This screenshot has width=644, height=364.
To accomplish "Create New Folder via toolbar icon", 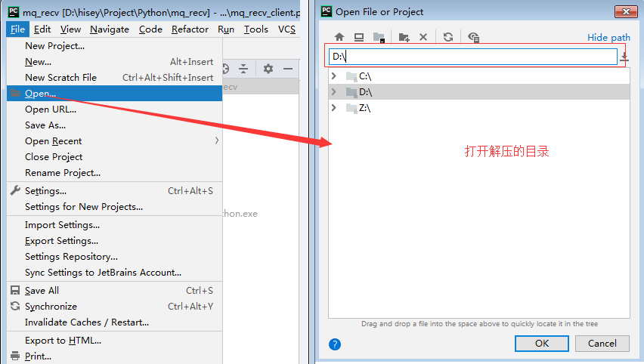I will click(404, 37).
